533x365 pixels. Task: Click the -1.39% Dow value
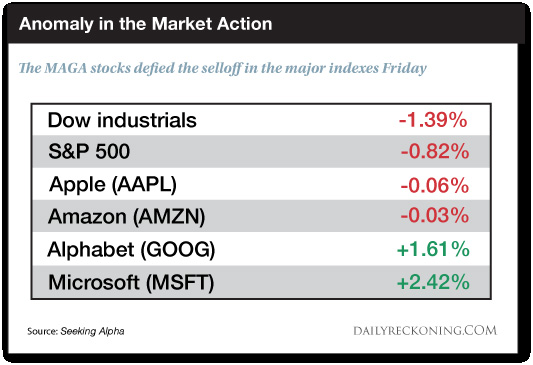(433, 120)
